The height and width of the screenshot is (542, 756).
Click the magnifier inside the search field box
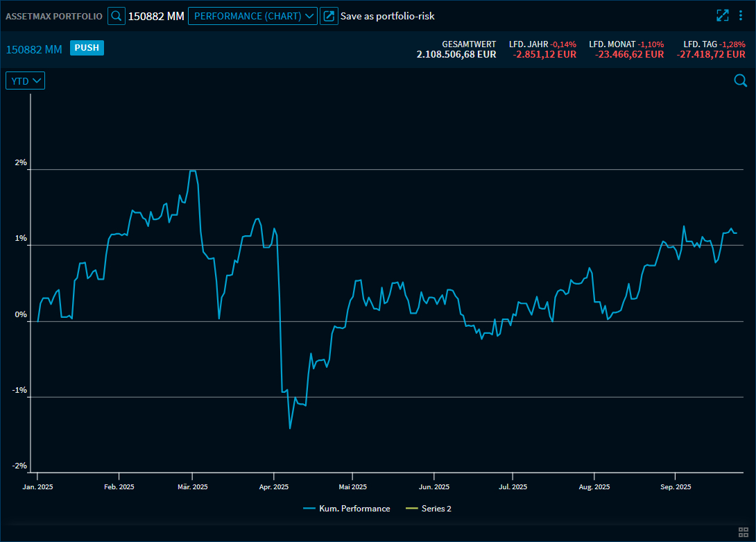(116, 15)
